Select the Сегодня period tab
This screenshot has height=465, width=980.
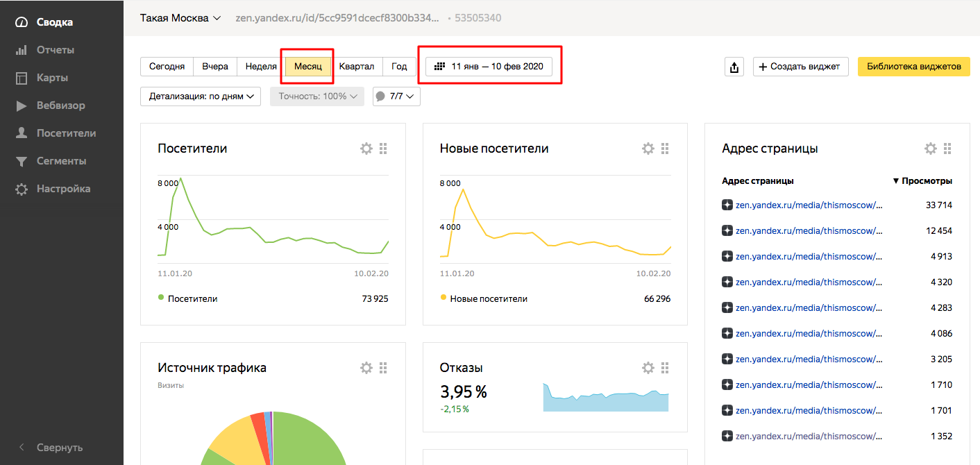tap(167, 67)
